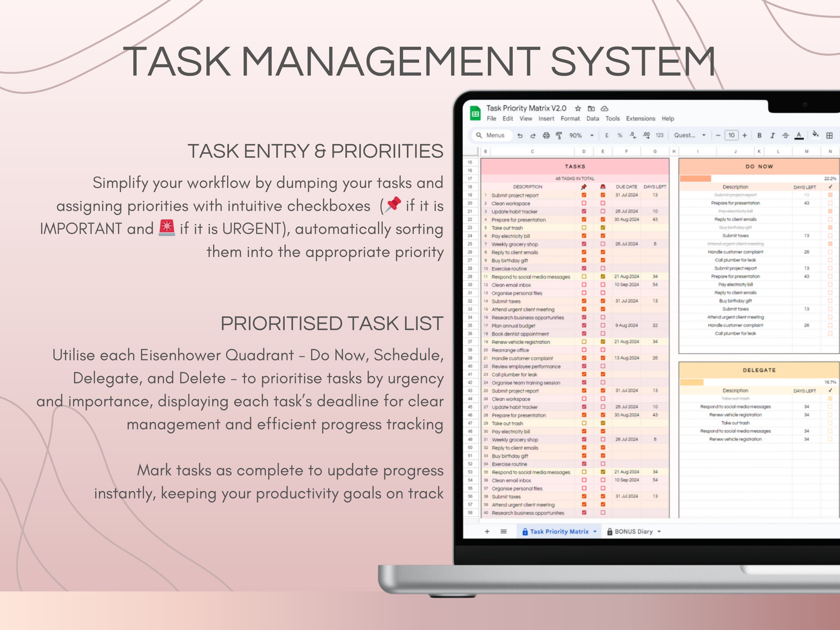Open the fill colour bucket
840x630 pixels.
815,134
